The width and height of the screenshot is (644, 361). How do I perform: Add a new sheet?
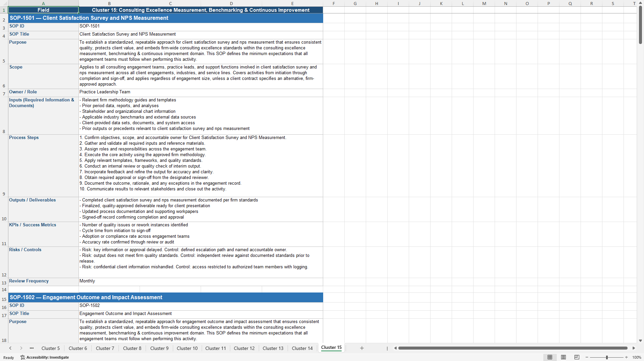(362, 348)
